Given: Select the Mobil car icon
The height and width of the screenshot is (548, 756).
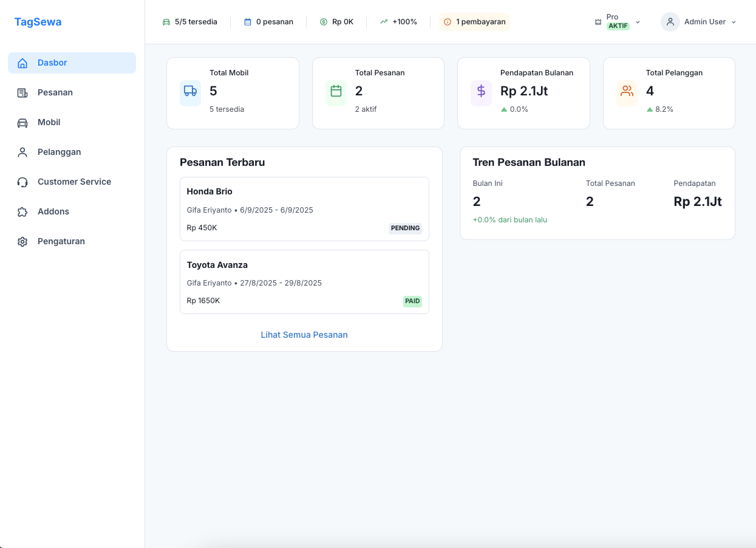Looking at the screenshot, I should (22, 122).
